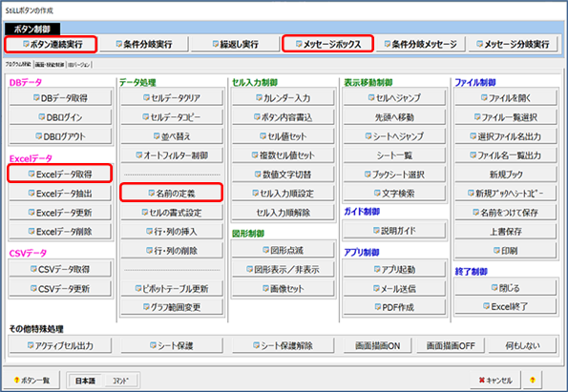The width and height of the screenshot is (568, 392).
Task: Toggle language to 日本語
Action: tap(85, 381)
